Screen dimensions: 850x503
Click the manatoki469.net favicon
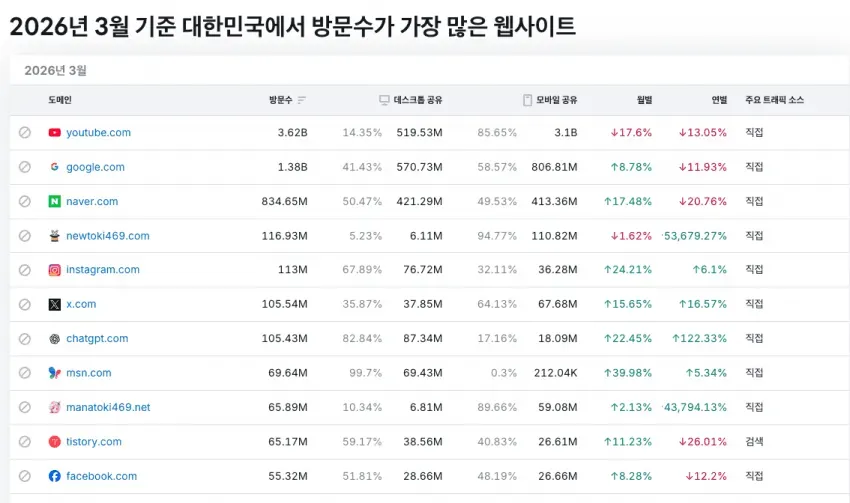click(54, 407)
